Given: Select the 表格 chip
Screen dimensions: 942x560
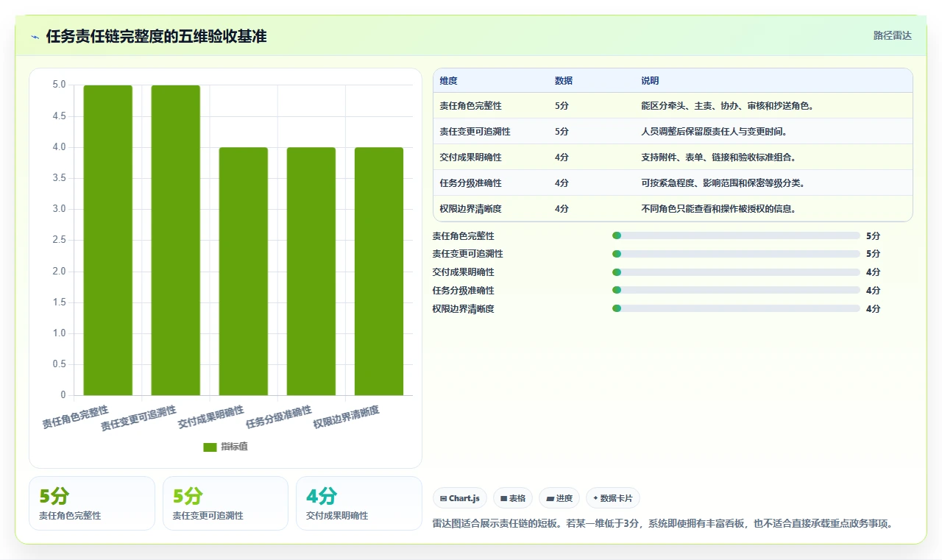Looking at the screenshot, I should [513, 498].
